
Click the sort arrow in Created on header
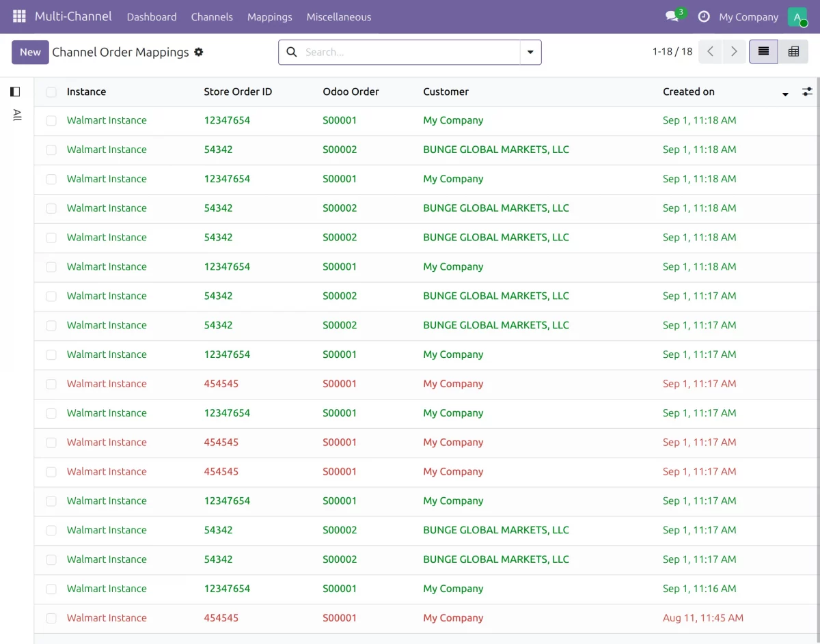coord(785,94)
